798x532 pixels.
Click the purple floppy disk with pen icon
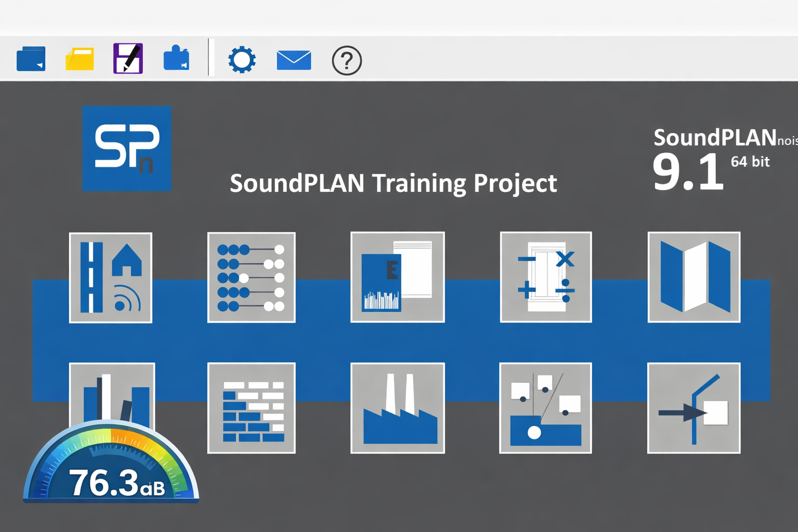(128, 59)
